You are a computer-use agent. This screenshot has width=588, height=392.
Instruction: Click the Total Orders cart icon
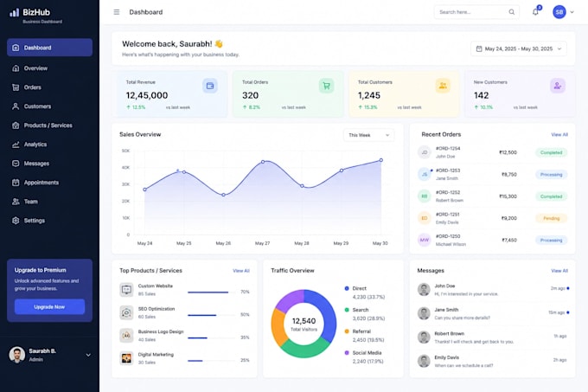[326, 86]
